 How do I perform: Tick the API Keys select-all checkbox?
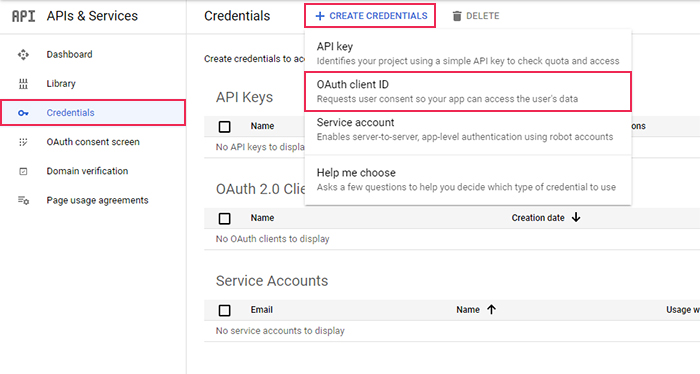click(x=225, y=127)
